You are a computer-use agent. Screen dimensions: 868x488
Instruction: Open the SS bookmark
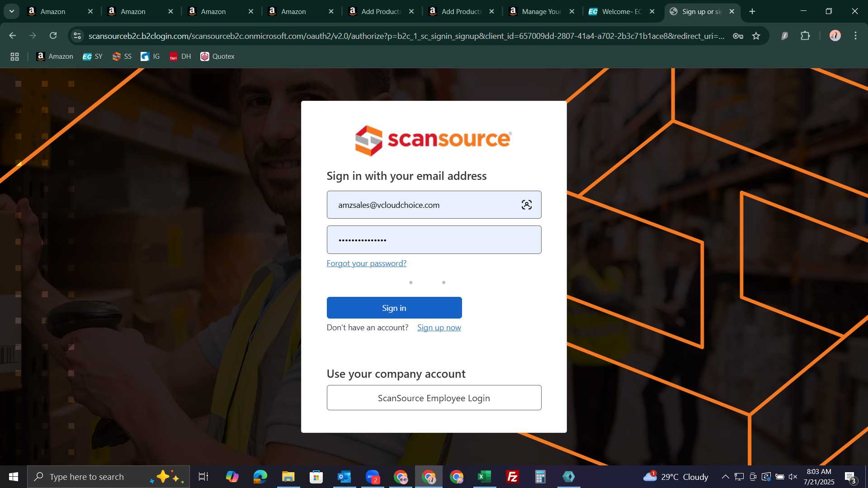(x=122, y=56)
